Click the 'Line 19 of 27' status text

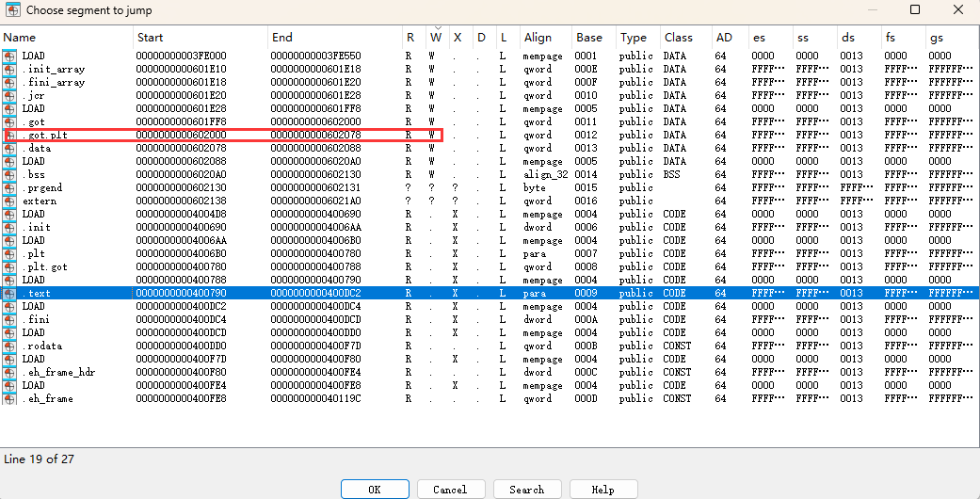click(39, 459)
